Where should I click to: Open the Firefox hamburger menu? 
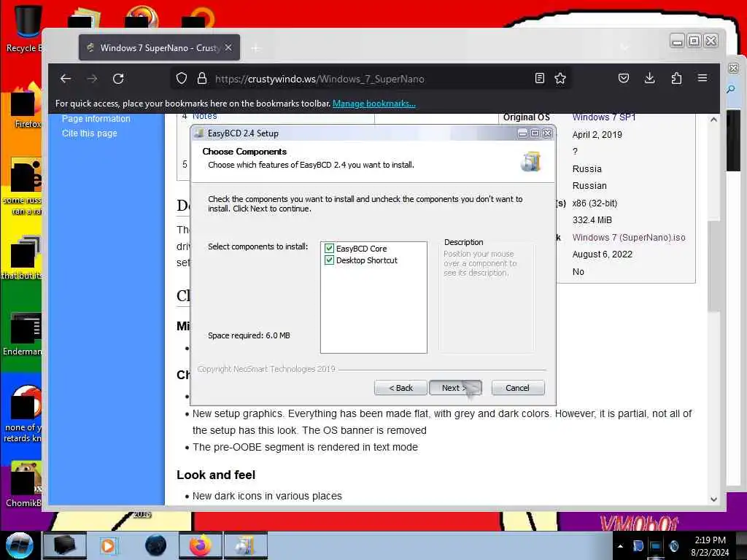(703, 77)
